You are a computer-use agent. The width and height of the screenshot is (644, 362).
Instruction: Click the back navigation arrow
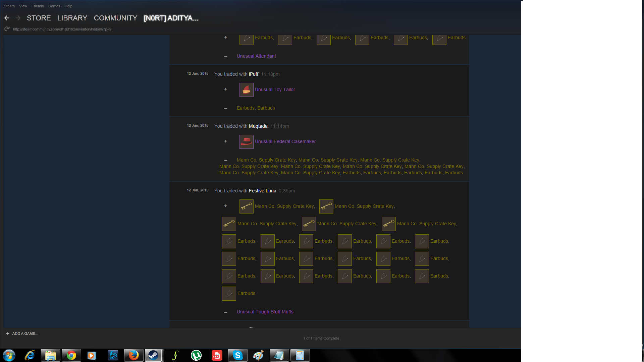pos(7,18)
